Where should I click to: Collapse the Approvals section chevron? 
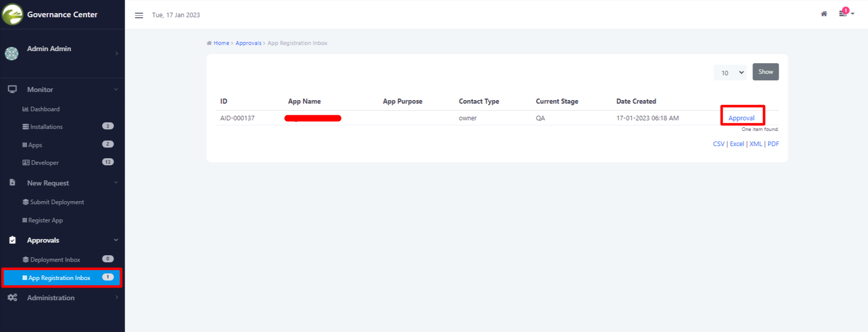(x=116, y=240)
